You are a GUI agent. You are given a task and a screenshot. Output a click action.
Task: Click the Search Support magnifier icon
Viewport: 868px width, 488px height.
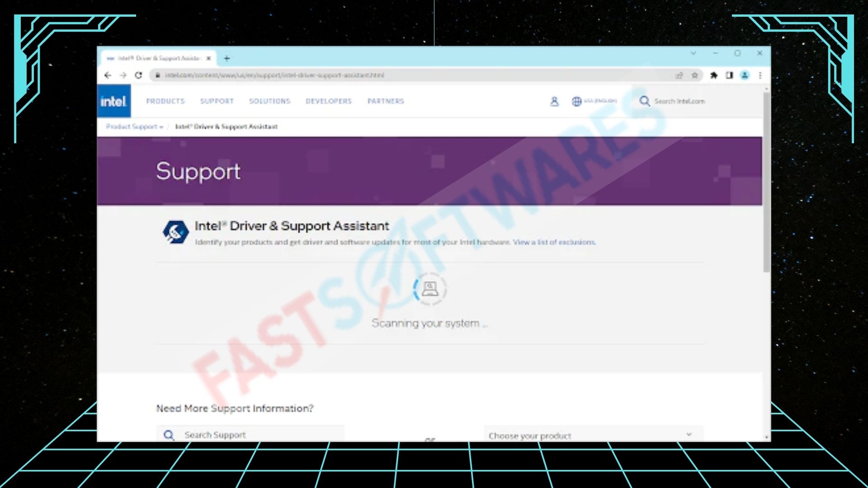(169, 435)
